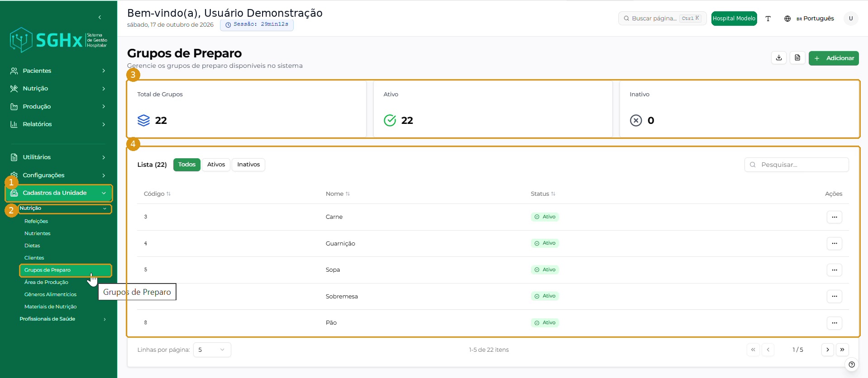
Task: Click the Hospital Modelo button
Action: point(734,19)
